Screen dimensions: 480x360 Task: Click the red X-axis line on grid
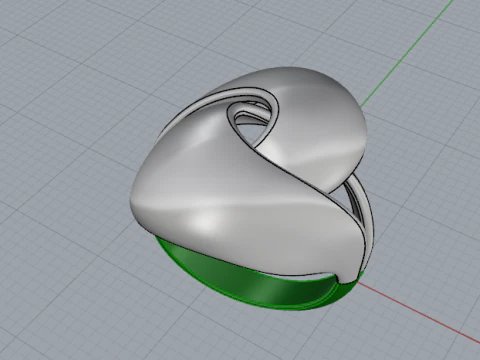tap(418, 313)
